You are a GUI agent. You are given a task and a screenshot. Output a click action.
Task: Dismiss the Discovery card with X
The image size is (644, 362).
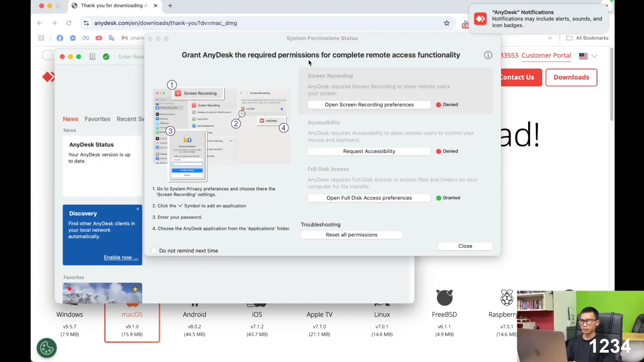[x=138, y=209]
